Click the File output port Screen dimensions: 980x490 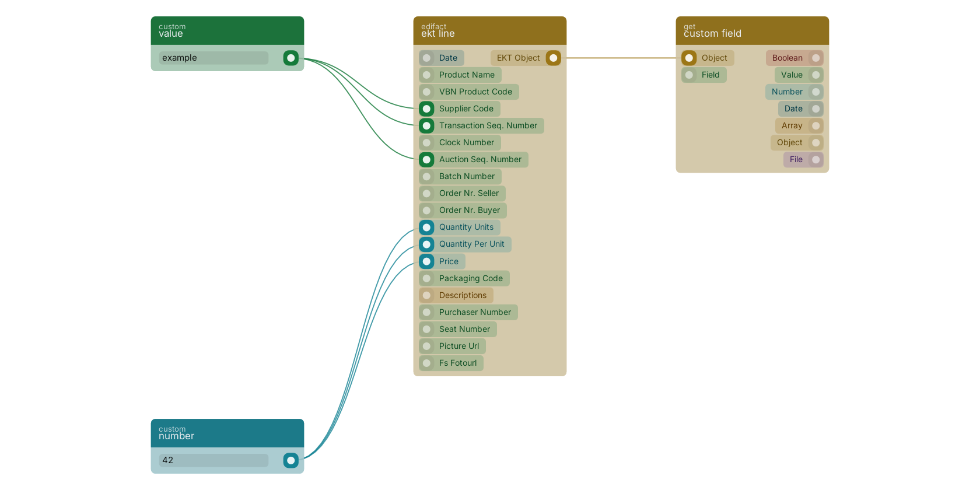tap(815, 159)
